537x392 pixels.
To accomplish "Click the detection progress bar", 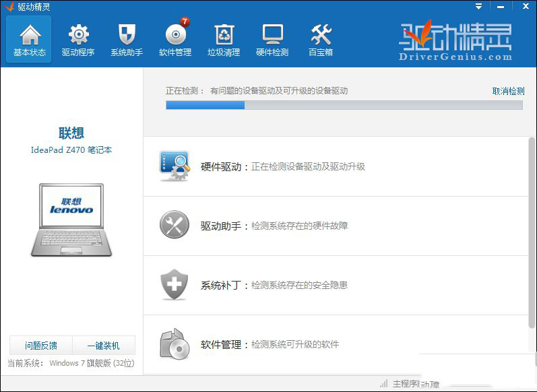I will coord(344,105).
